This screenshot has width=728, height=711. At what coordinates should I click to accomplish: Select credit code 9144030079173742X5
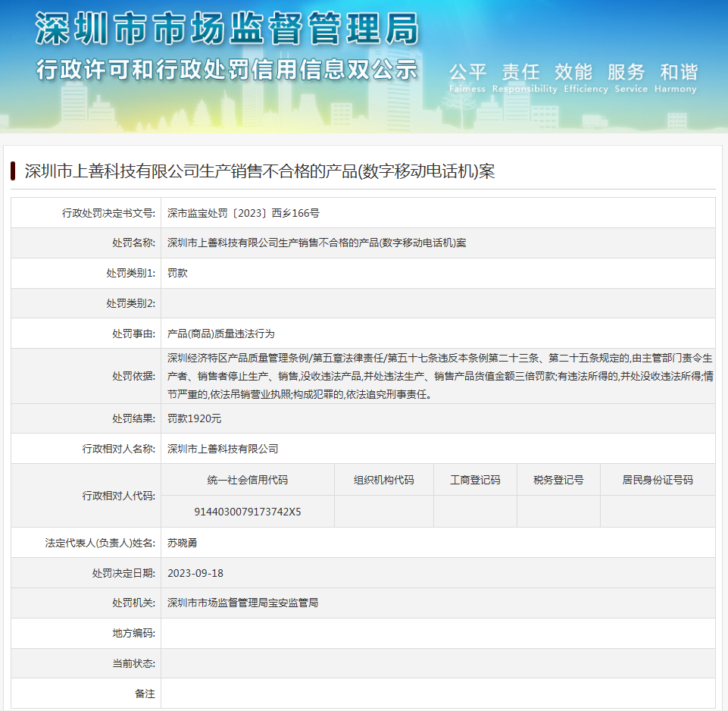coord(248,512)
